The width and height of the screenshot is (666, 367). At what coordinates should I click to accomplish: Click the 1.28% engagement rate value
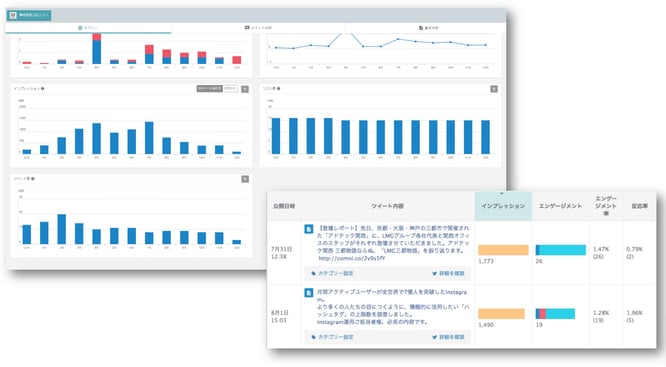601,313
